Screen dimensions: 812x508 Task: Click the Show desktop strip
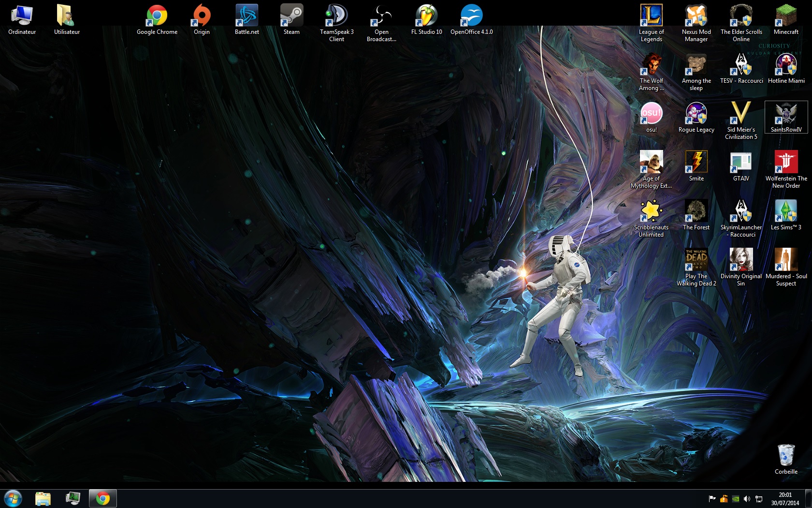click(x=808, y=499)
